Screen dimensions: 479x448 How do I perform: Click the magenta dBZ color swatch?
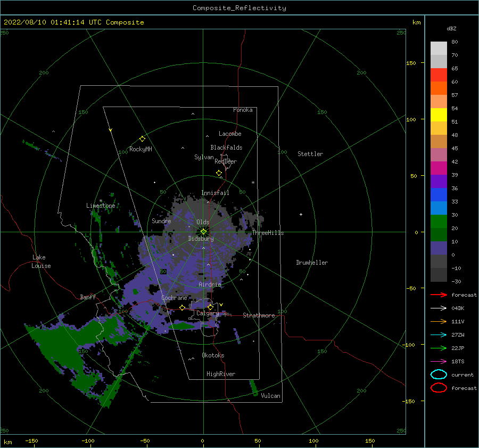tap(439, 168)
